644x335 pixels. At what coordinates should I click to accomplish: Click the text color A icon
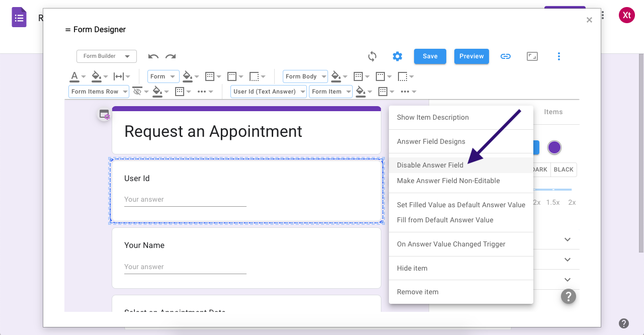click(x=74, y=76)
